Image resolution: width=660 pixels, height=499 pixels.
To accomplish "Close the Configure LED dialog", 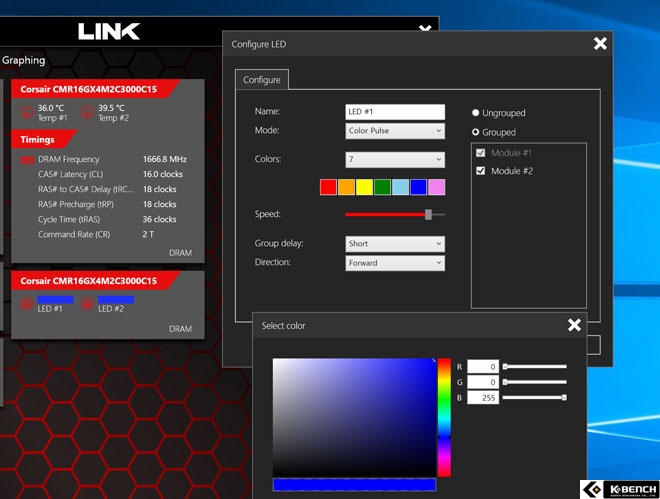I will (600, 43).
